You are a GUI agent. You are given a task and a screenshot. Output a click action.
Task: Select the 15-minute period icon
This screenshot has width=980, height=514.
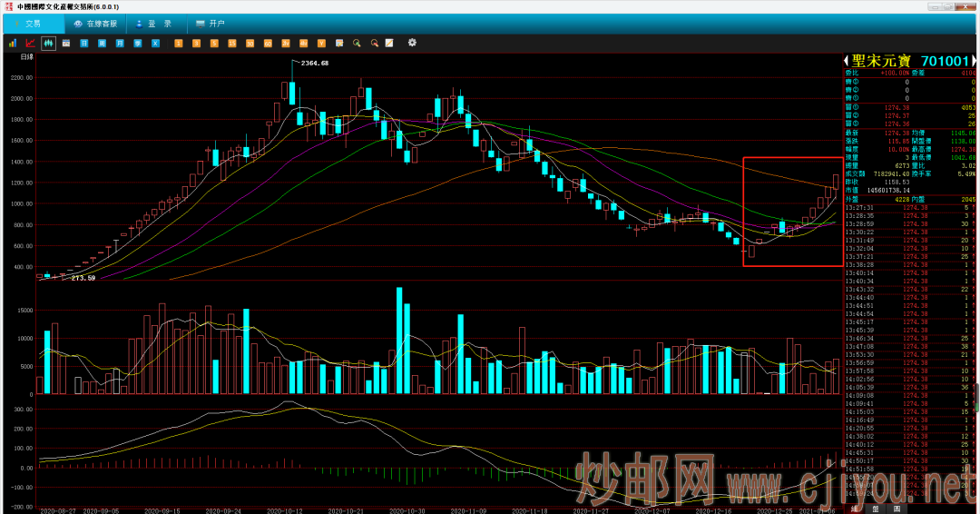(x=232, y=43)
